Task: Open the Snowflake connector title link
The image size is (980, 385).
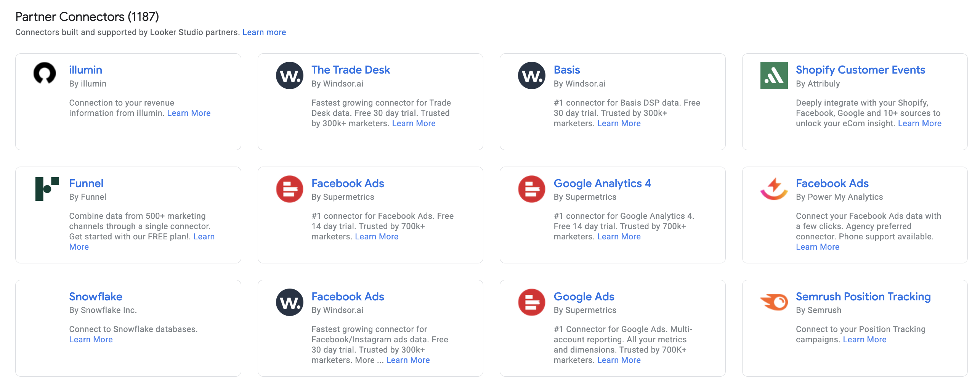Action: click(x=95, y=297)
